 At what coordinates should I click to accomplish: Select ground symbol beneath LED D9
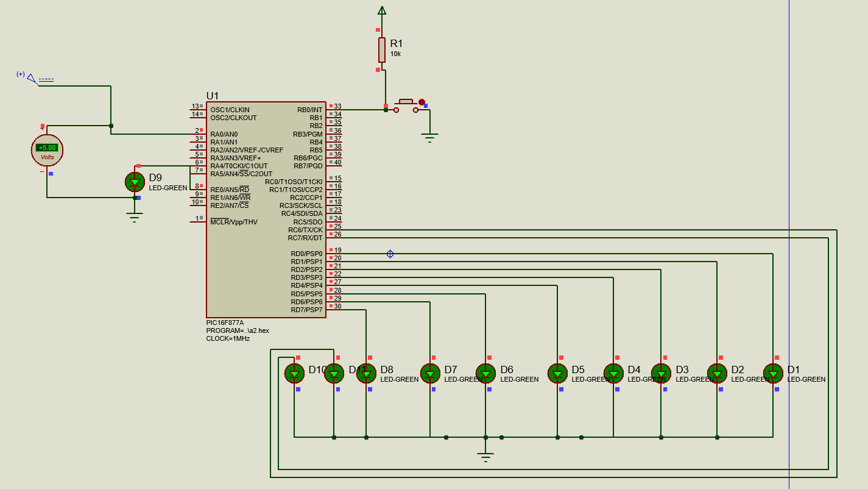[135, 217]
